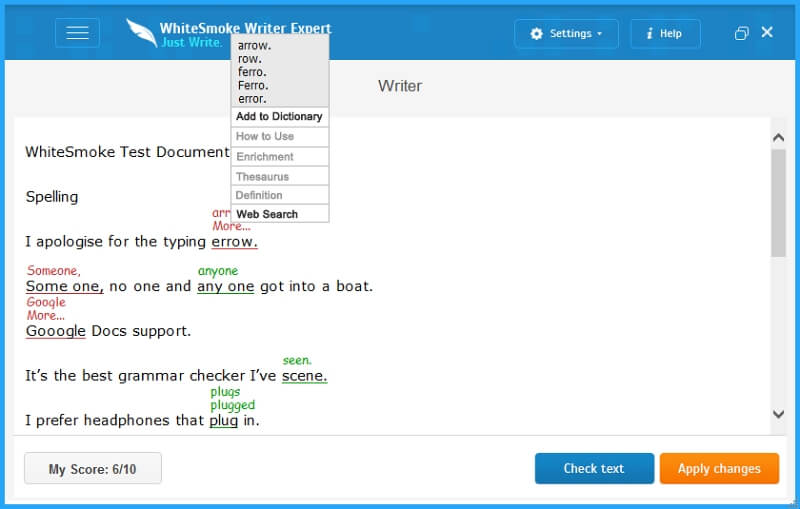The height and width of the screenshot is (509, 800).
Task: Click the underlined word 'plug'
Action: coord(223,421)
